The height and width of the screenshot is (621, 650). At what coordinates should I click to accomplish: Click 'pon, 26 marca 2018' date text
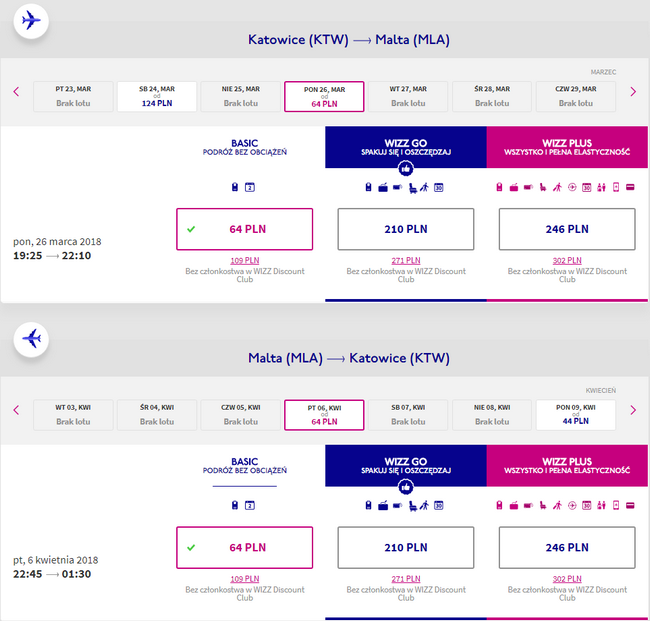click(57, 242)
